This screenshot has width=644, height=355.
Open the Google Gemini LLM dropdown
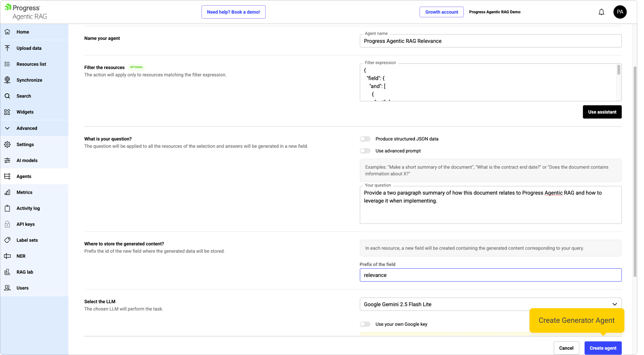click(490, 304)
